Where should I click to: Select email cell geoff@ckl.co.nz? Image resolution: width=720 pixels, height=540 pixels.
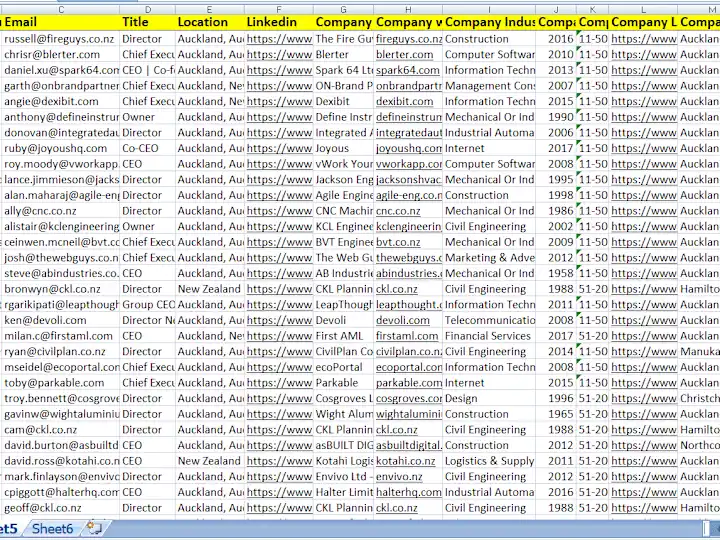pyautogui.click(x=61, y=507)
